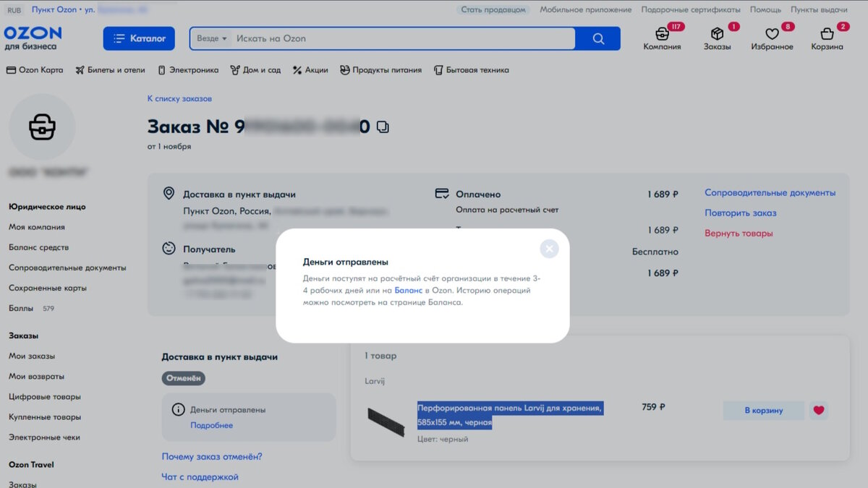Viewport: 868px width, 488px height.
Task: Open the Корзина bag icon in header
Action: 827,38
